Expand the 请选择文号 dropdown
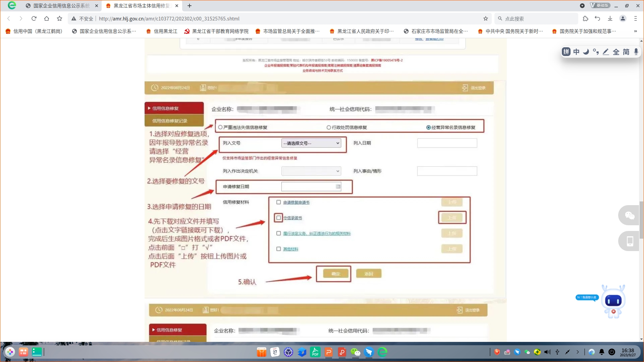The width and height of the screenshot is (644, 362). coord(311,143)
